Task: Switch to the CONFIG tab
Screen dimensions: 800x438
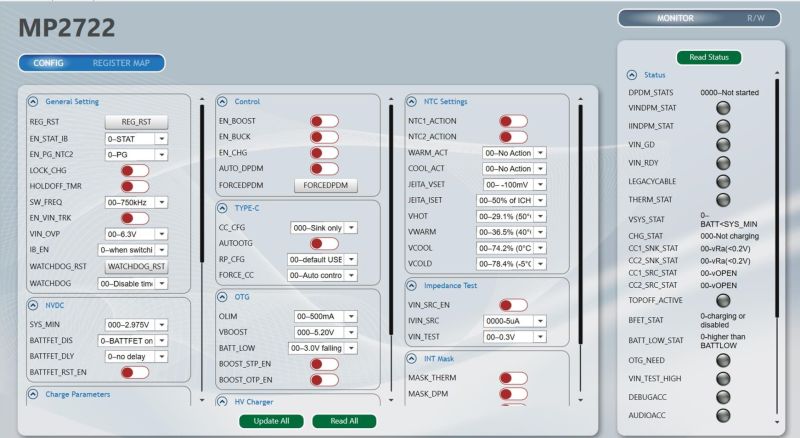Action: [x=48, y=63]
